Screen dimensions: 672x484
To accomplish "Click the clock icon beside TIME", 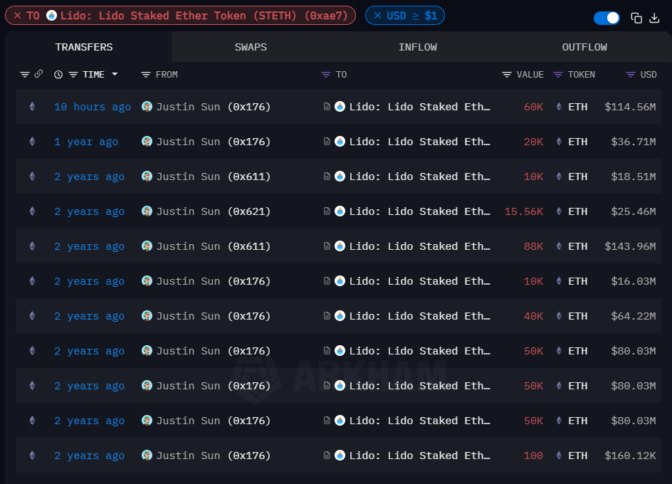I will pyautogui.click(x=58, y=75).
